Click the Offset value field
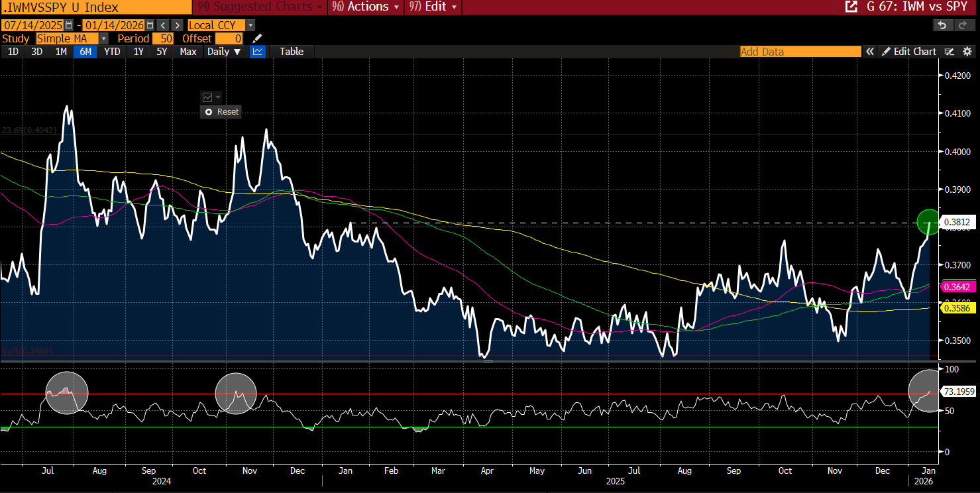This screenshot has height=493, width=980. tap(229, 38)
